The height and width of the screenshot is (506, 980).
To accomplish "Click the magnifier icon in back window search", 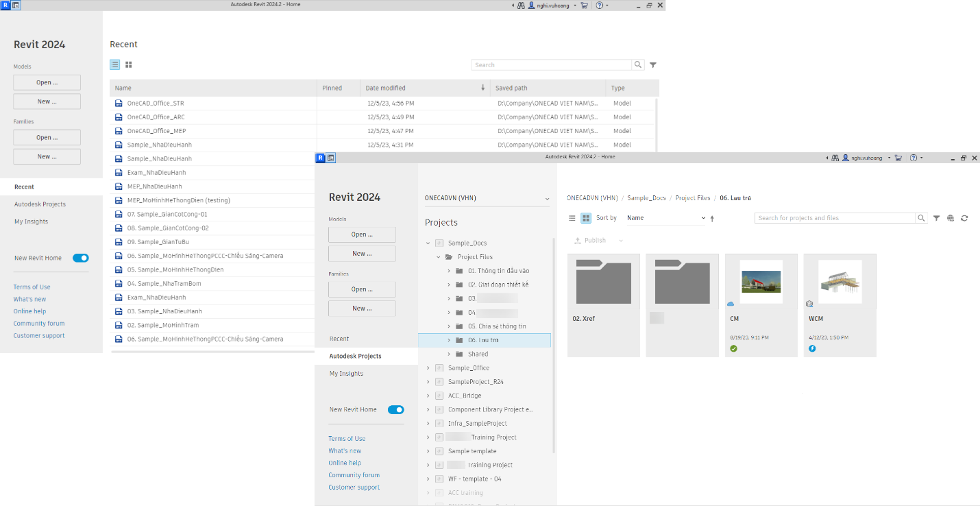I will 638,65.
